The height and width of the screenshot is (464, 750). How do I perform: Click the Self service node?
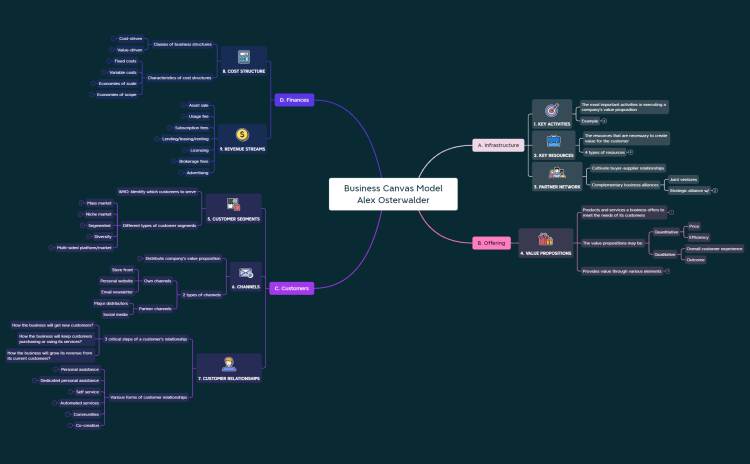[x=88, y=392]
